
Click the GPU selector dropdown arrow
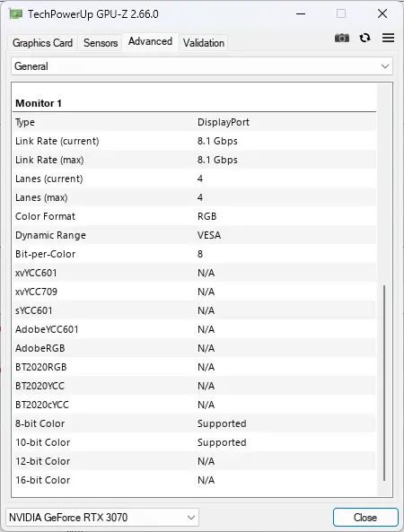[x=191, y=518]
